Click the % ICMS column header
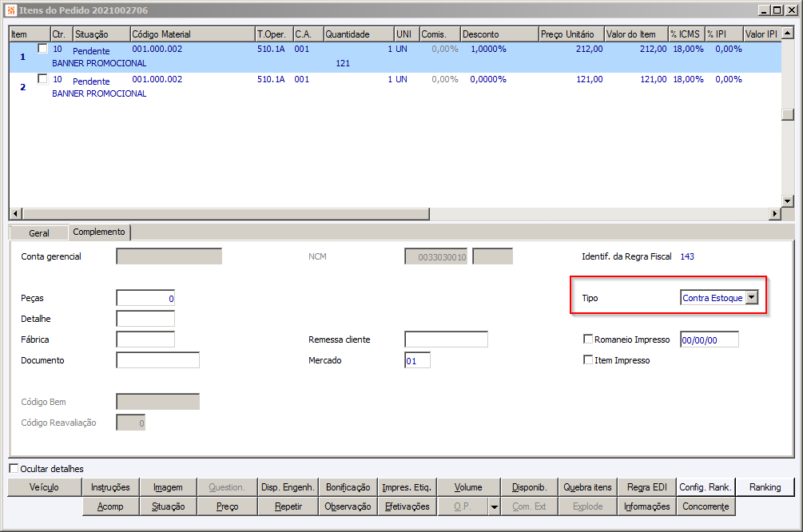This screenshot has width=803, height=532. (687, 34)
